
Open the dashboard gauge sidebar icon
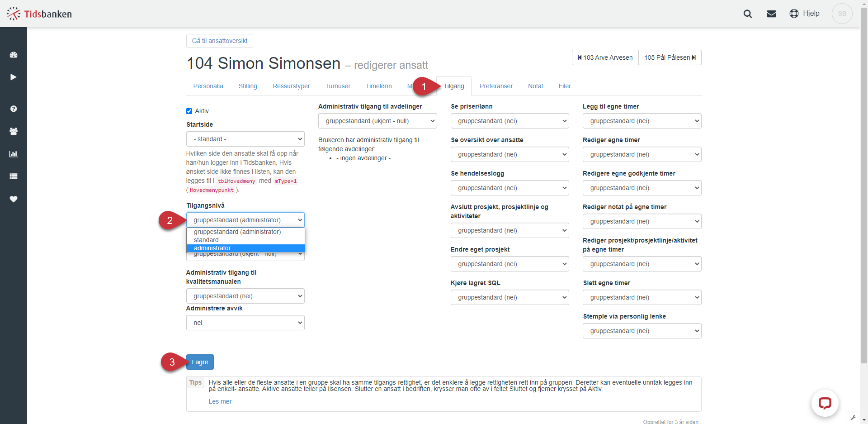14,55
